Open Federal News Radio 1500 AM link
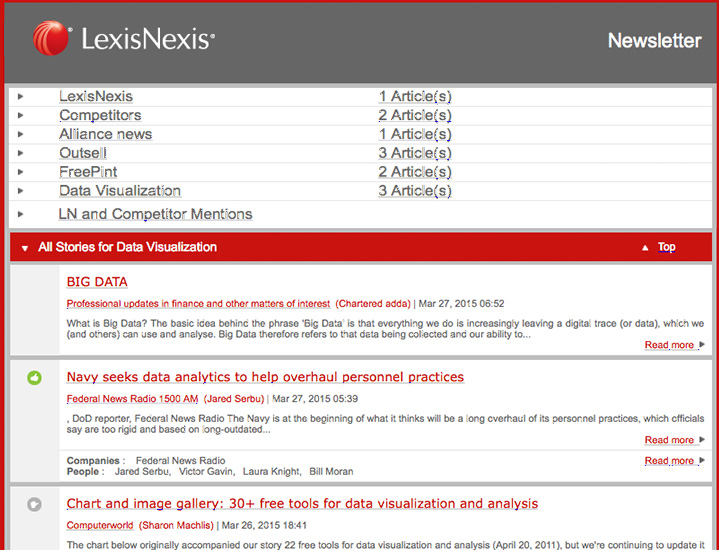The width and height of the screenshot is (719, 550). pos(132,399)
